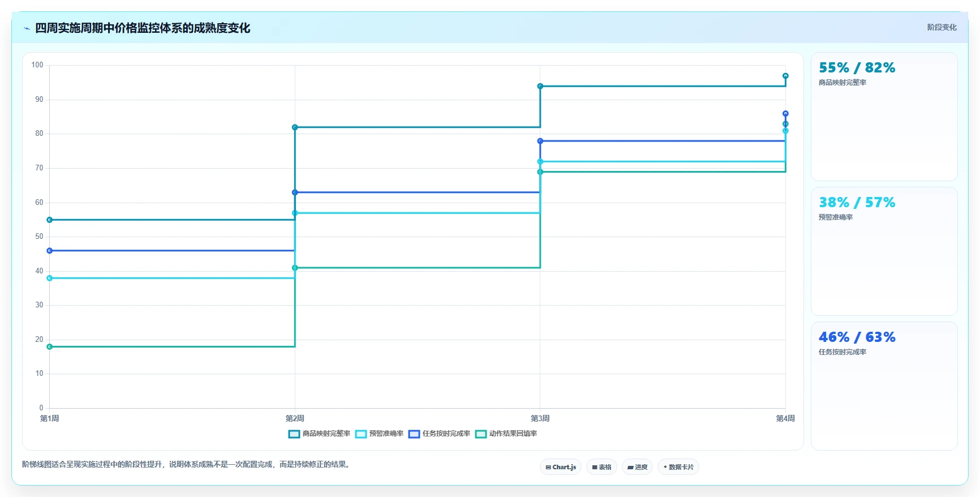Click the 数据卡片 chip
The image size is (980, 497).
click(678, 467)
